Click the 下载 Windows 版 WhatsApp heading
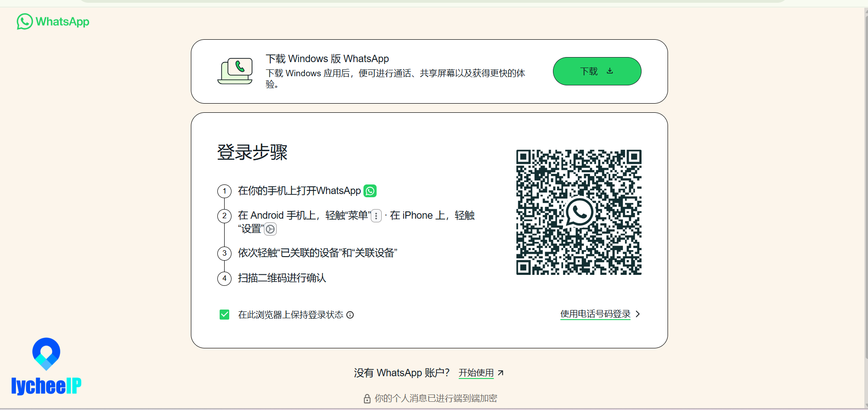The image size is (868, 410). coord(327,59)
